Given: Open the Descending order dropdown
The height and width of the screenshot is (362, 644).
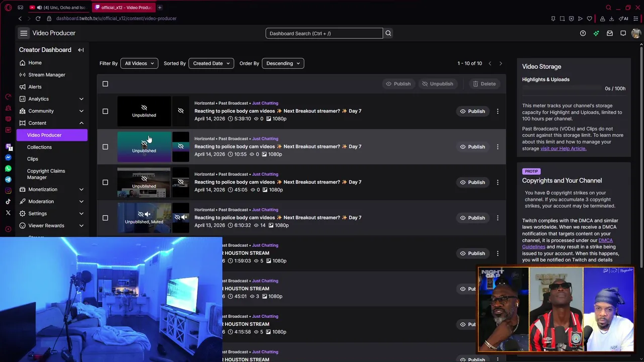Looking at the screenshot, I should pyautogui.click(x=283, y=63).
